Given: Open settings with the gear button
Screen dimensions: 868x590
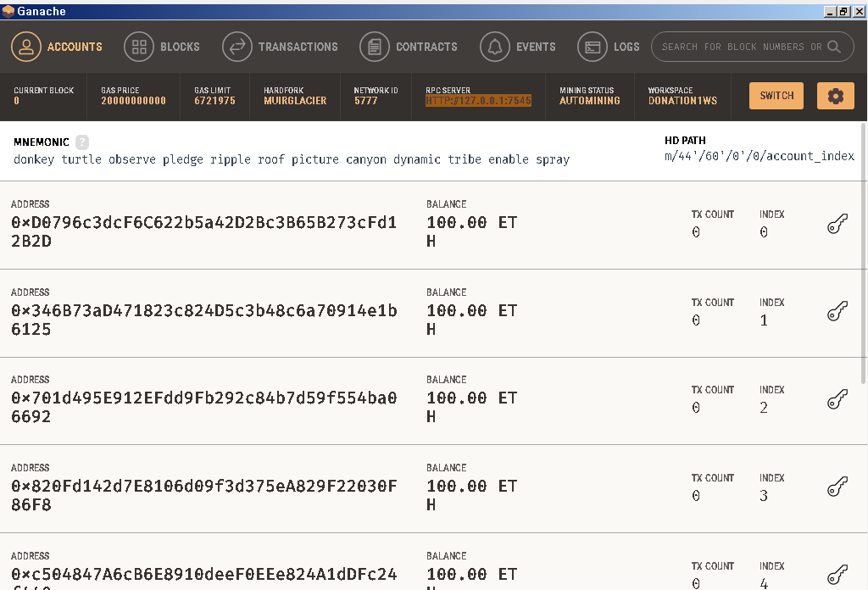Looking at the screenshot, I should tap(835, 96).
